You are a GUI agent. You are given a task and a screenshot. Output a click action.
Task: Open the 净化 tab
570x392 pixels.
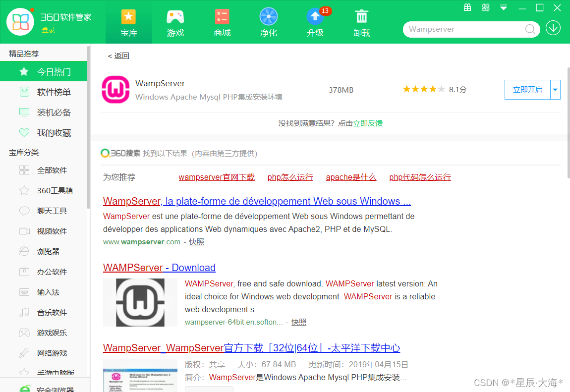[268, 22]
